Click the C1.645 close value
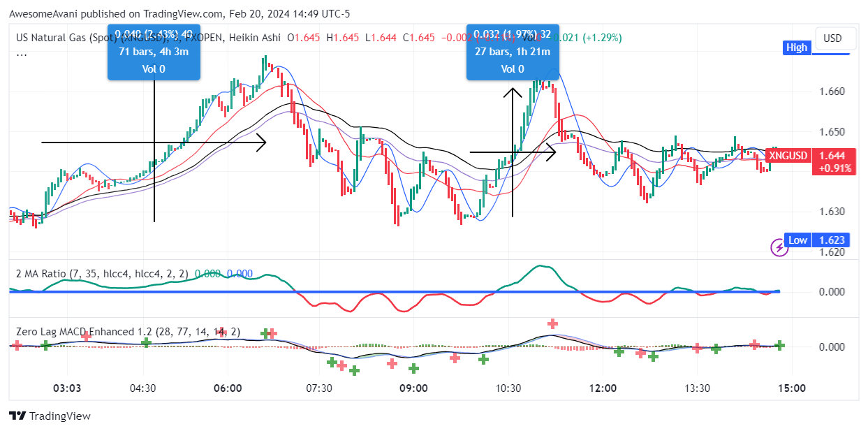868x431 pixels. click(x=419, y=38)
